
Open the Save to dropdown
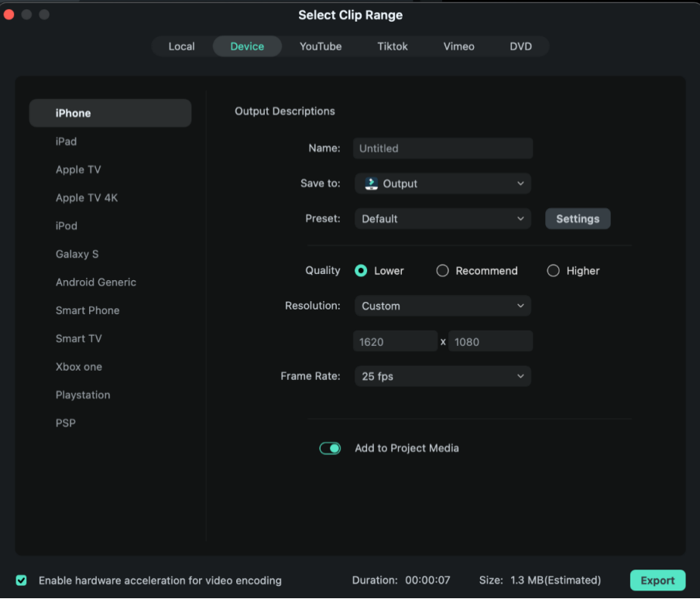pyautogui.click(x=443, y=183)
